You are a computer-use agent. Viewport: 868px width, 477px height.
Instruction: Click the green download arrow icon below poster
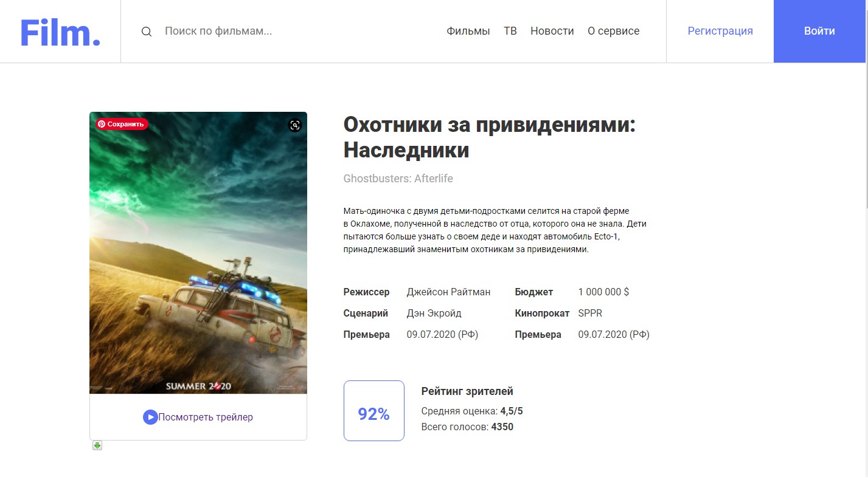[x=97, y=445]
